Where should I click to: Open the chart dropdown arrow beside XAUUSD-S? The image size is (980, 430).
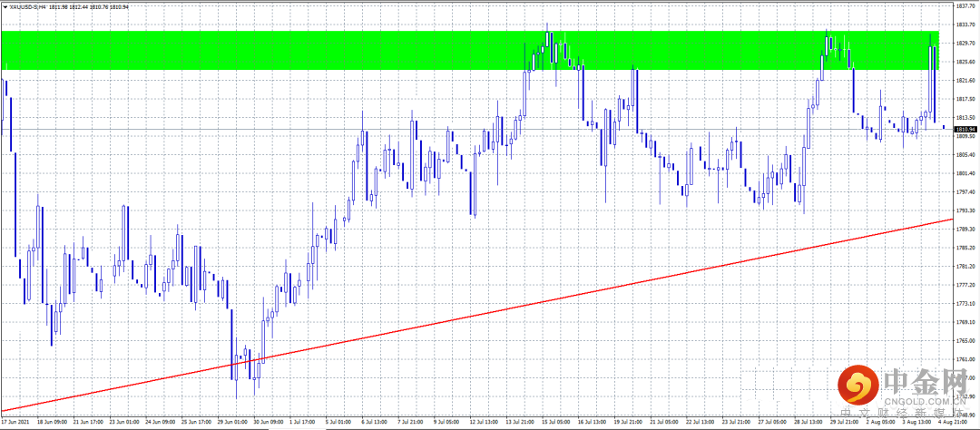(x=5, y=5)
